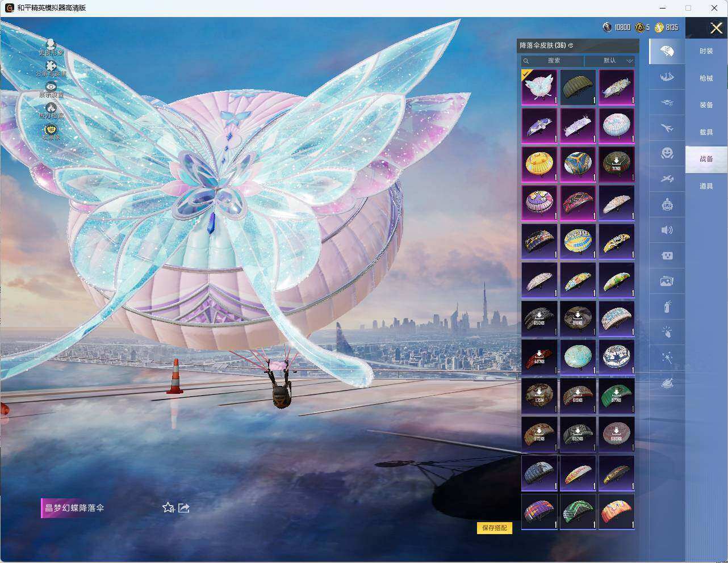Screen dimensions: 728x563
Task: Select the equipped butterfly parachute thumbnail
Action: [x=539, y=87]
